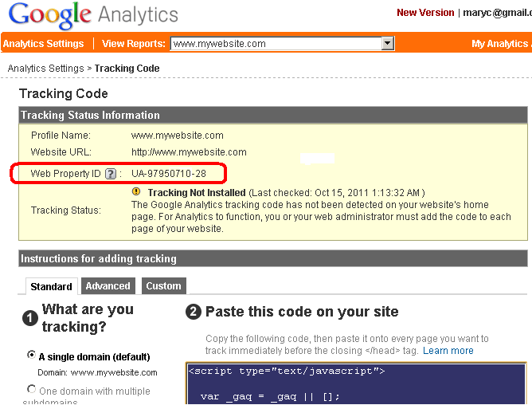
Task: Click the maryc@gmail account email
Action: (x=497, y=13)
